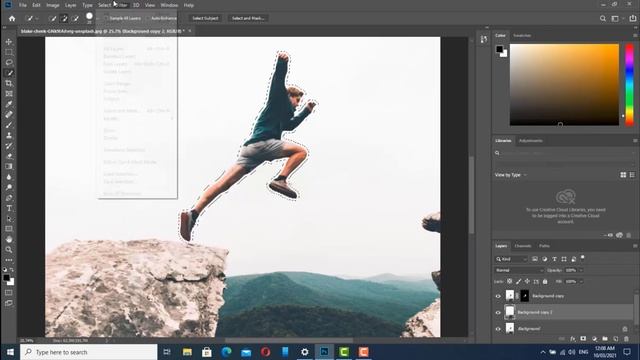Toggle pixel layer filter icon

(535, 259)
